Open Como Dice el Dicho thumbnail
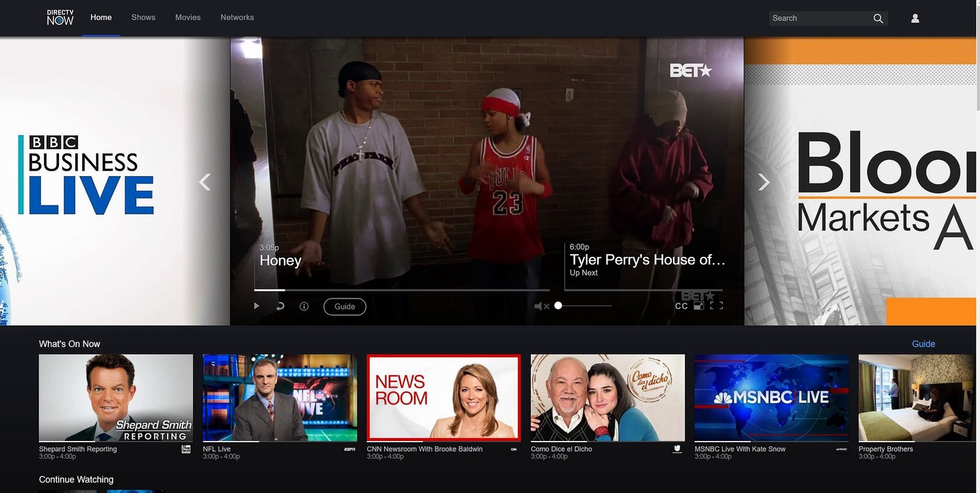Viewport: 980px width, 493px height. coord(607,398)
